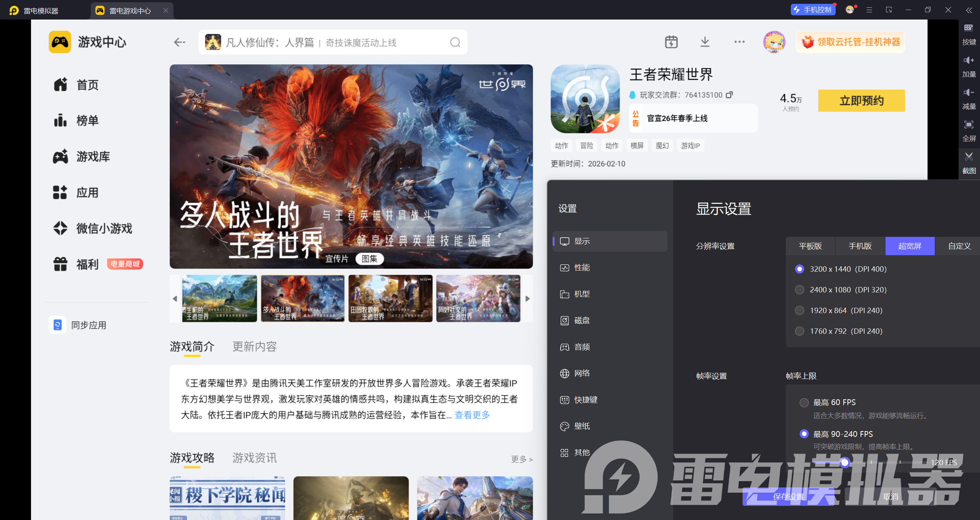Click the FPS limit slider handle
Screen dimensions: 980x520
[844, 463]
